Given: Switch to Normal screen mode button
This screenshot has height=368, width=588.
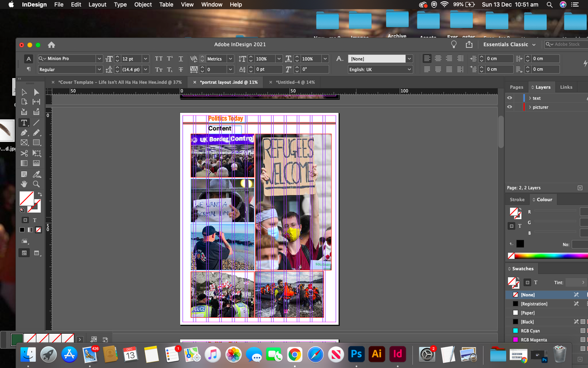Looking at the screenshot, I should click(24, 253).
